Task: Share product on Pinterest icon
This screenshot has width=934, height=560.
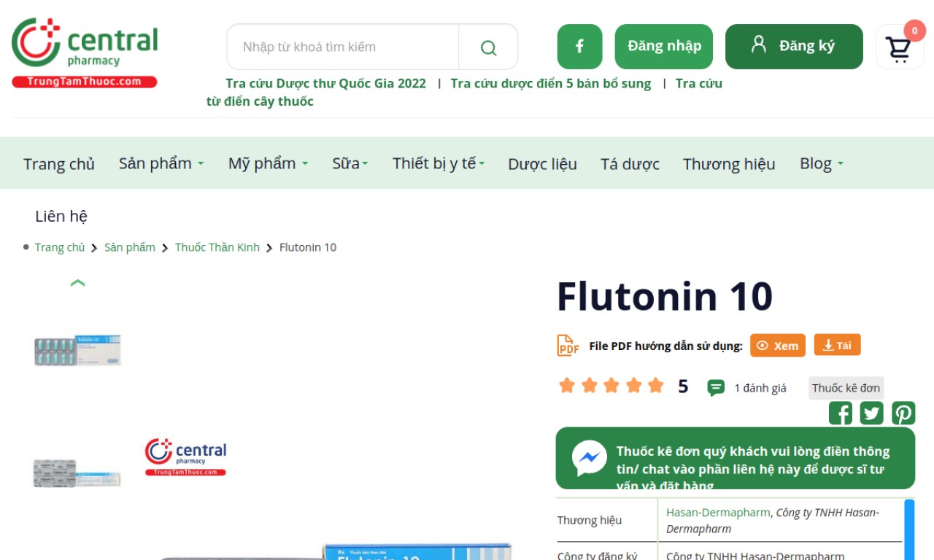Action: coord(903,413)
